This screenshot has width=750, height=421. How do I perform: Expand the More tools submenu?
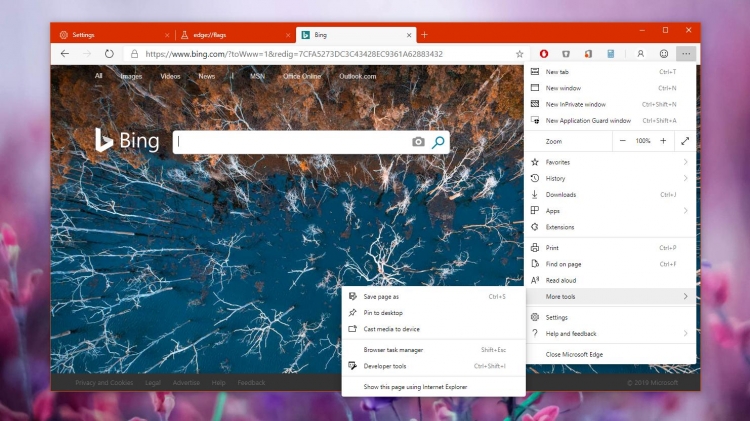[610, 297]
